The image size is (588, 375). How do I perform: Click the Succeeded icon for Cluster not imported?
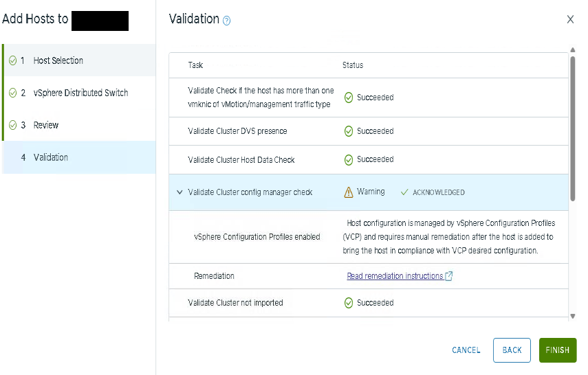pyautogui.click(x=349, y=303)
